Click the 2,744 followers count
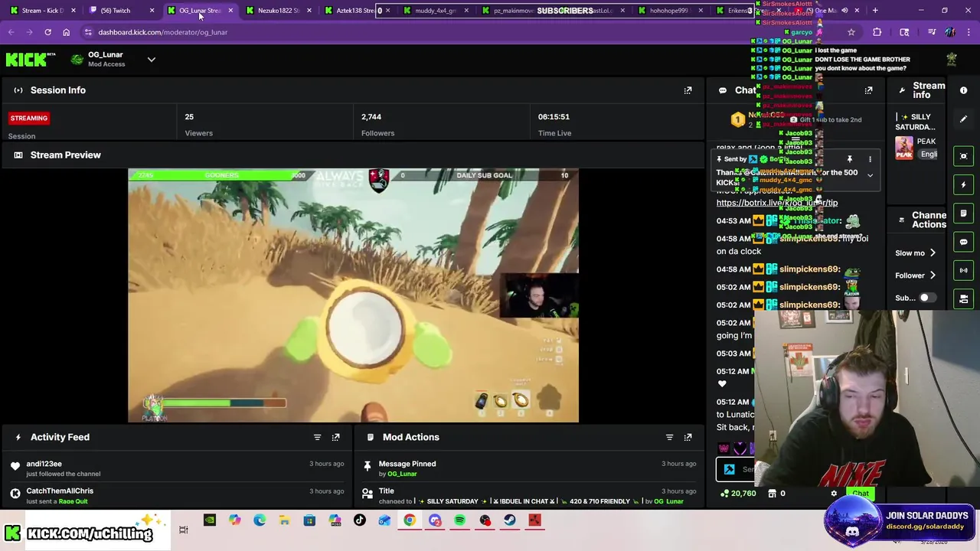Image resolution: width=980 pixels, height=551 pixels. [x=371, y=117]
